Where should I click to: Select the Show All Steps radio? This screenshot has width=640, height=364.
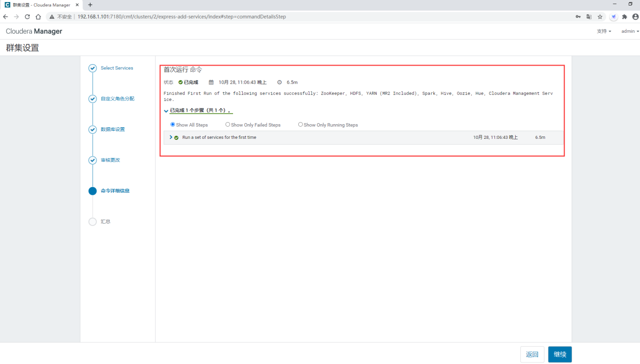[x=172, y=124]
